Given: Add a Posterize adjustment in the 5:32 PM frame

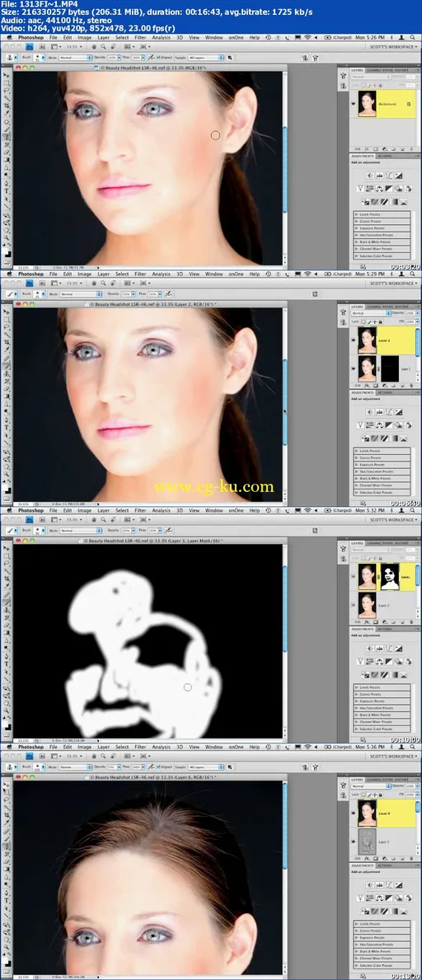Looking at the screenshot, I should tap(375, 674).
